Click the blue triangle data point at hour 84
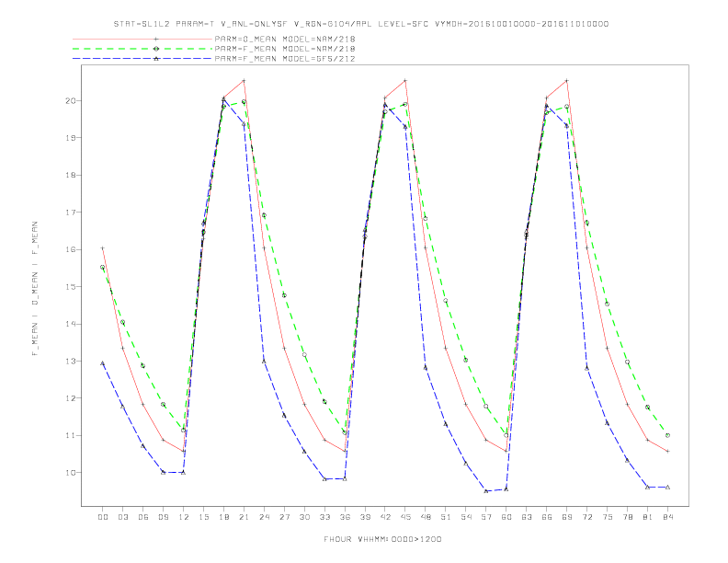Viewport: 728px width, 563px height. (667, 488)
